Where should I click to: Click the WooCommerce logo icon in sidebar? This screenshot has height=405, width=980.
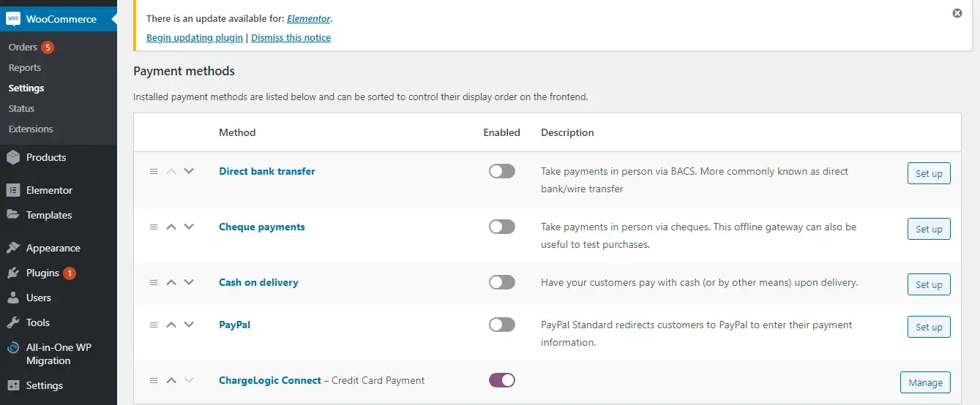pyautogui.click(x=12, y=19)
